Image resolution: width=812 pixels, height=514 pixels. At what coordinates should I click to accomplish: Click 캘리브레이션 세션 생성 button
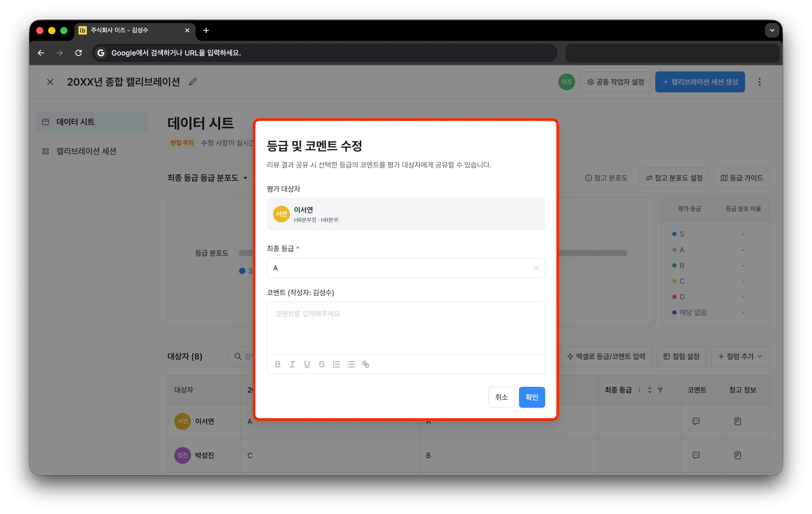(700, 82)
